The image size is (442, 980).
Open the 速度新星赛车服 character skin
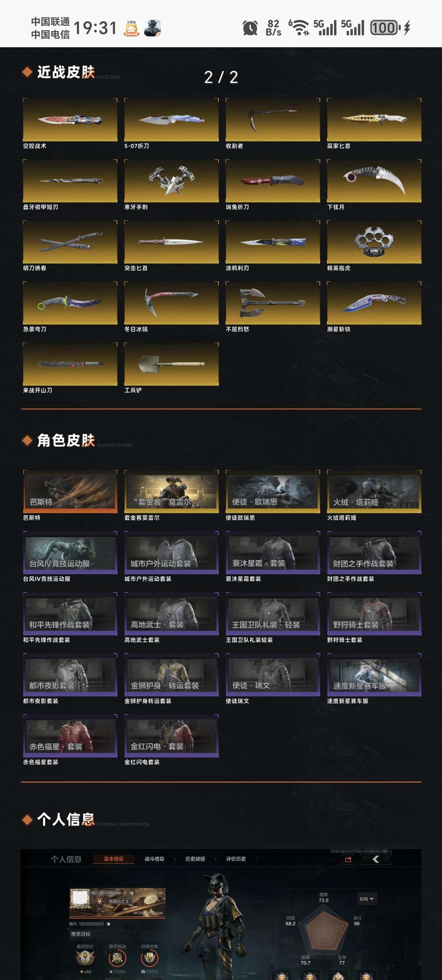[x=374, y=675]
